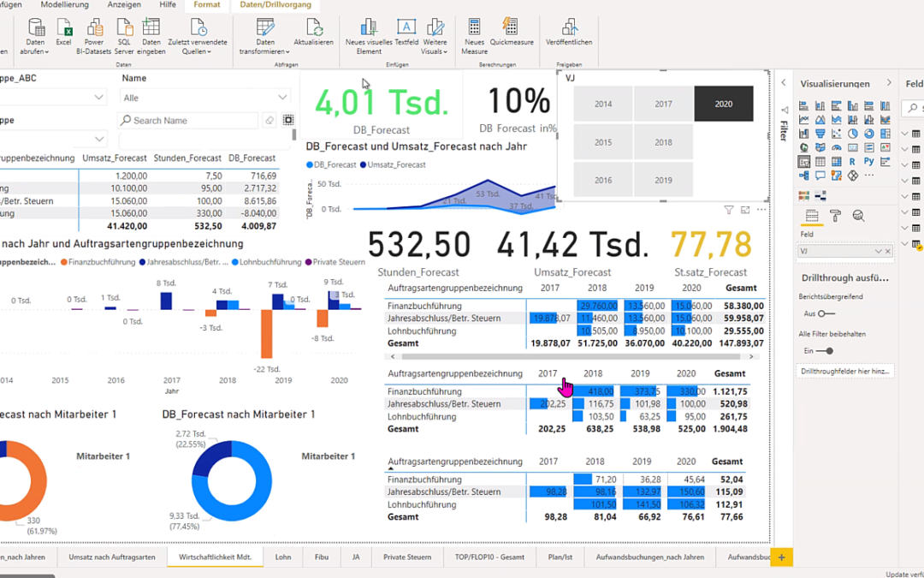Click the Search Name input field
This screenshot has height=578, width=924.
click(188, 121)
